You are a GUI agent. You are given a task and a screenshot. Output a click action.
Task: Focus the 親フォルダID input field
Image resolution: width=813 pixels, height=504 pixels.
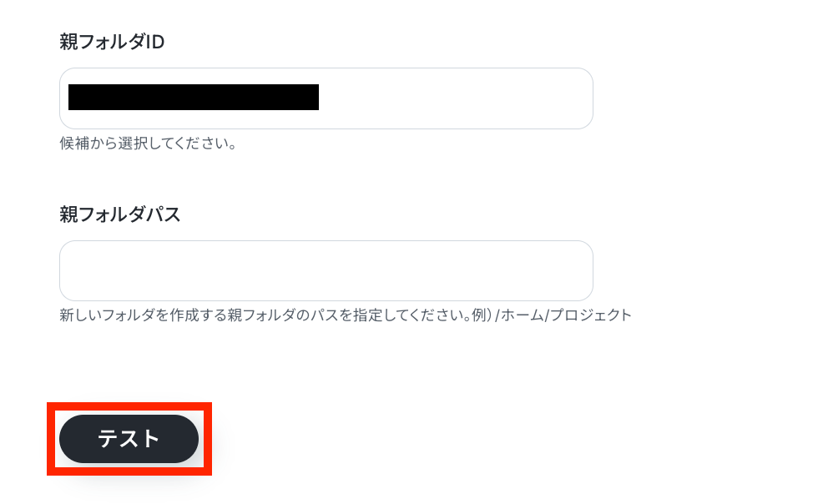(326, 98)
